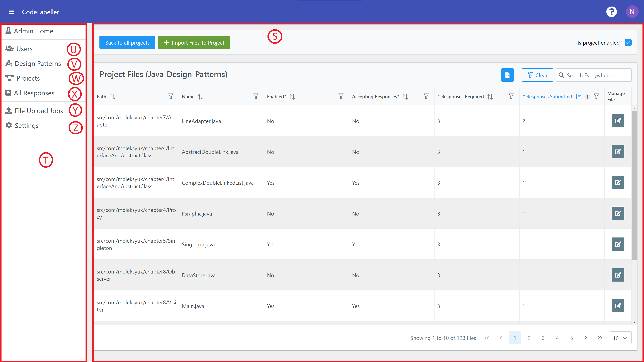
Task: Open File Upload Jobs sidebar item
Action: (39, 111)
